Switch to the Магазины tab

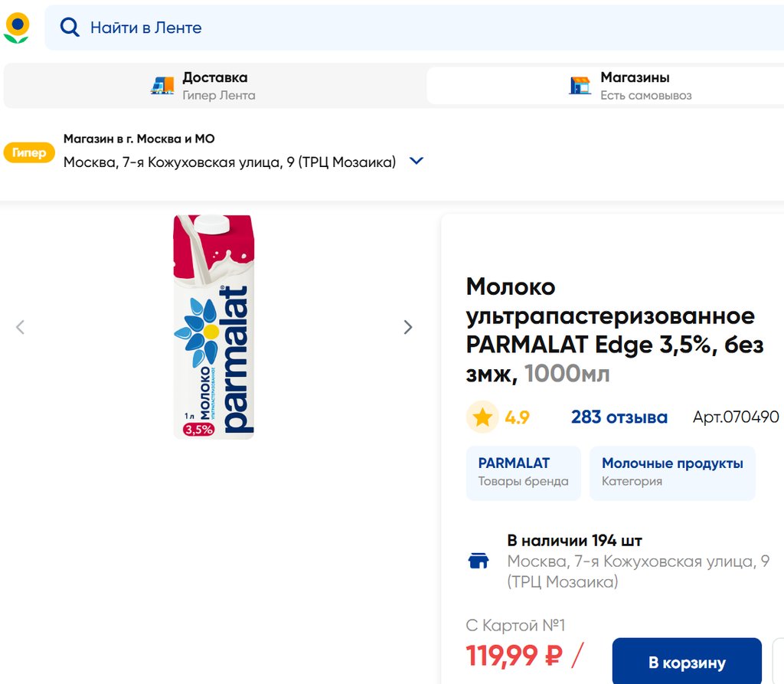point(634,85)
